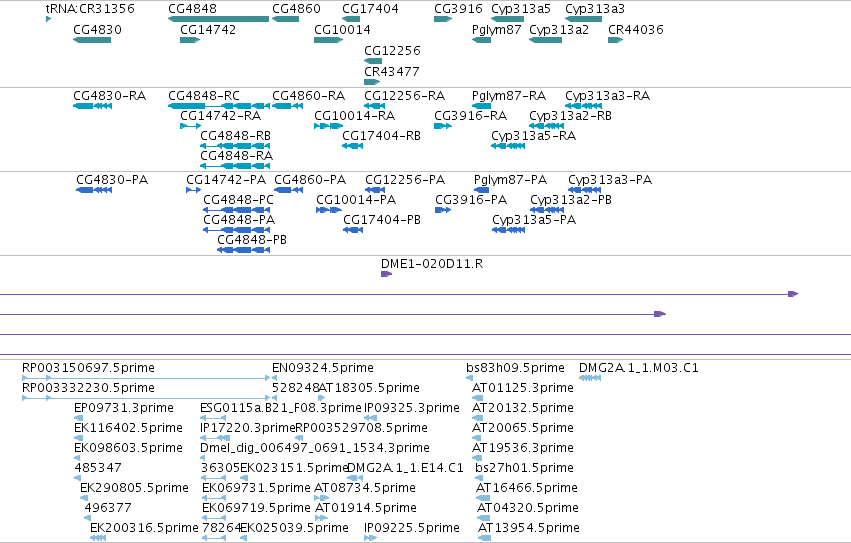Image resolution: width=851 pixels, height=543 pixels.
Task: Click transcript CG4848-RB
Action: pos(236,136)
